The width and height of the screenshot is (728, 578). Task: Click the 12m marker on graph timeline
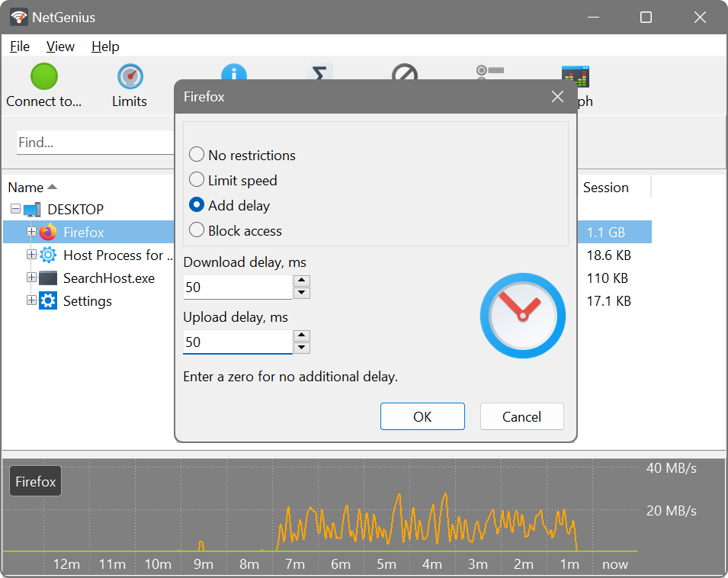point(66,564)
